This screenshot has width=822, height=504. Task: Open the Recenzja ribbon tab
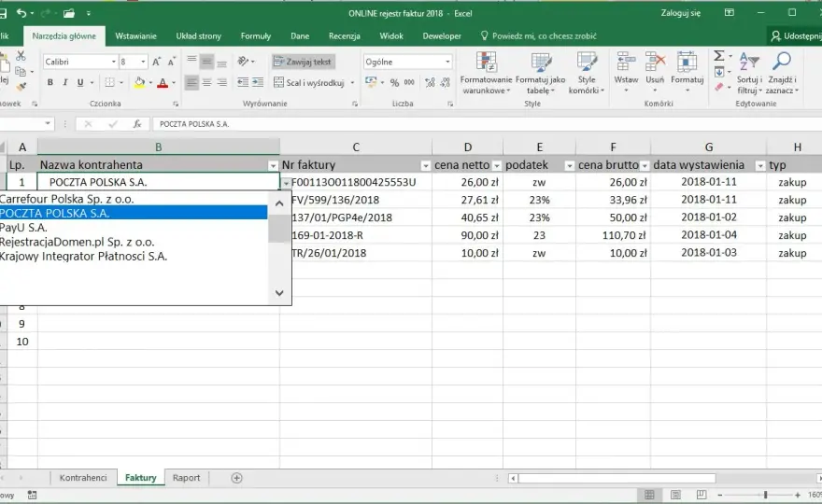tap(345, 36)
